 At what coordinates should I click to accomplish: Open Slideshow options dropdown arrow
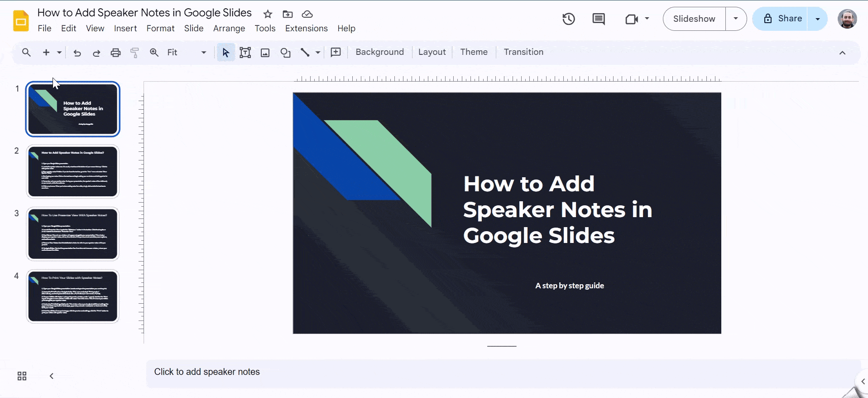point(736,19)
